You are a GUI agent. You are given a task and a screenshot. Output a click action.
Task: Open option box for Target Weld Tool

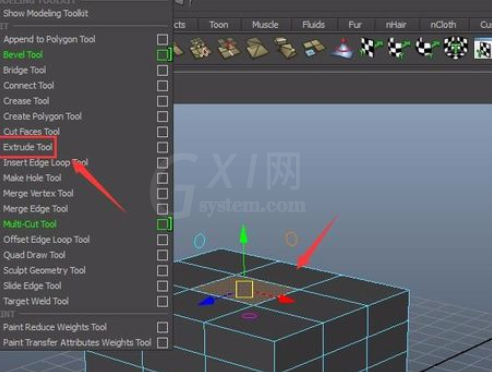pyautogui.click(x=162, y=302)
